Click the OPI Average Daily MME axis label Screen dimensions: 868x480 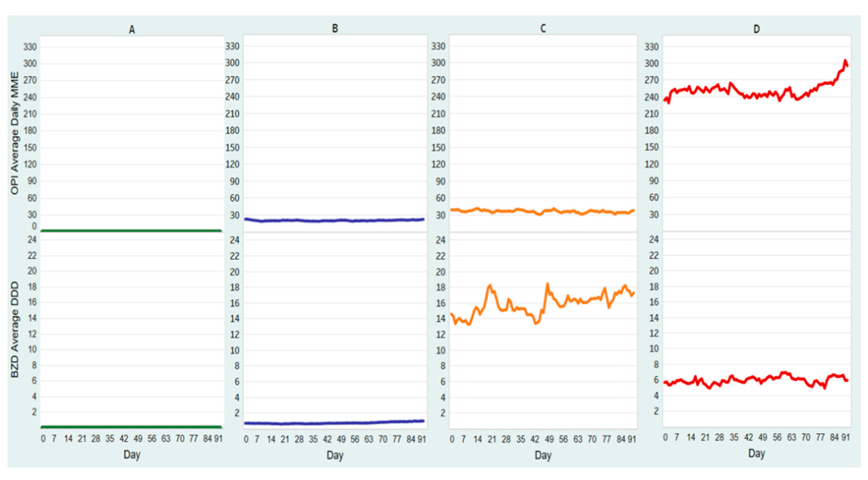point(15,133)
